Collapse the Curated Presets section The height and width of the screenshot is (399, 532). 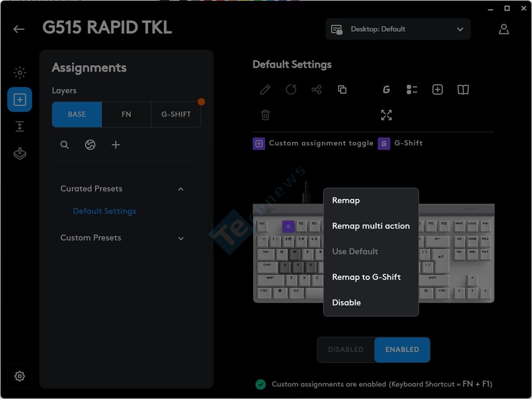click(180, 189)
